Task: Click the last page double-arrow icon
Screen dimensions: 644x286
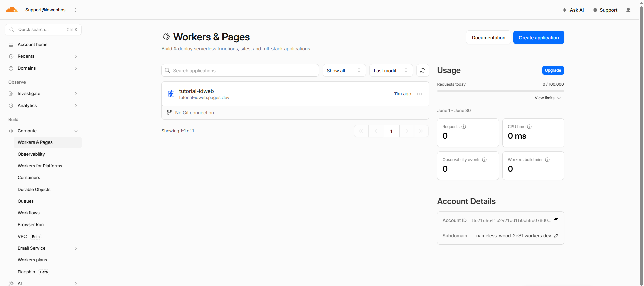Action: (421, 131)
